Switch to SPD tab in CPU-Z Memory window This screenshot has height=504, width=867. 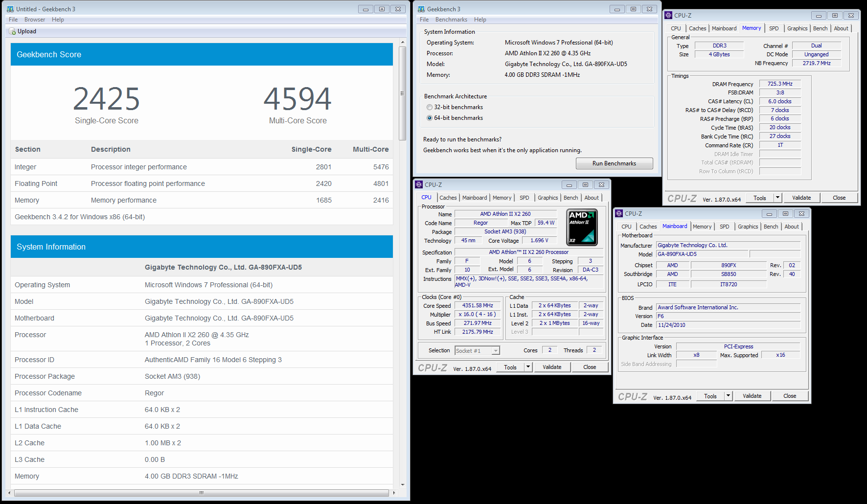pyautogui.click(x=774, y=28)
